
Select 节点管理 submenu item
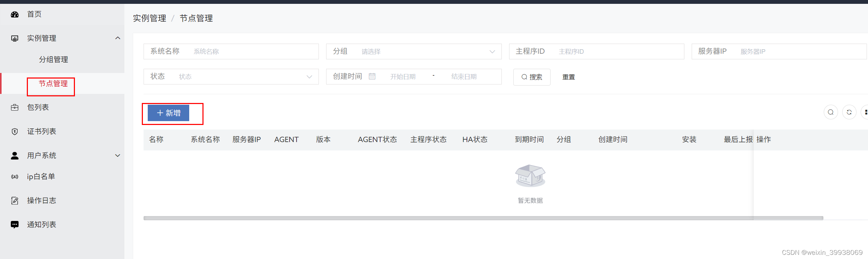pyautogui.click(x=53, y=84)
